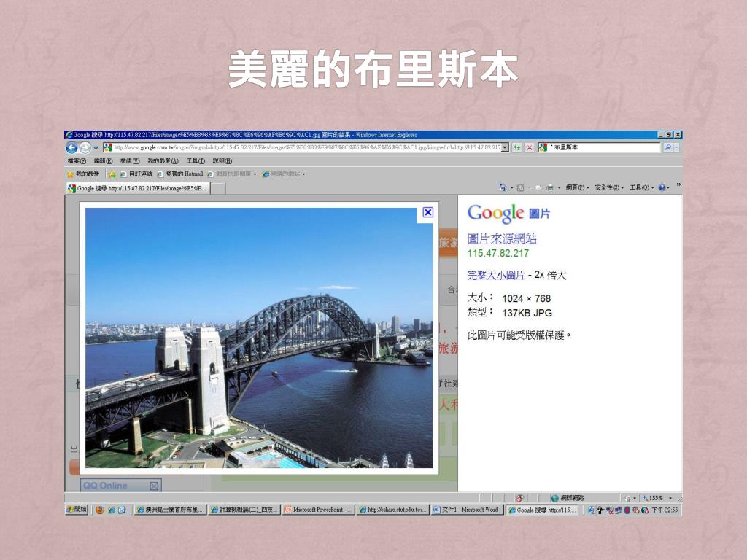Switch to Microsoft PowerPoint taskbar button
Image resolution: width=747 pixels, height=560 pixels.
point(318,510)
